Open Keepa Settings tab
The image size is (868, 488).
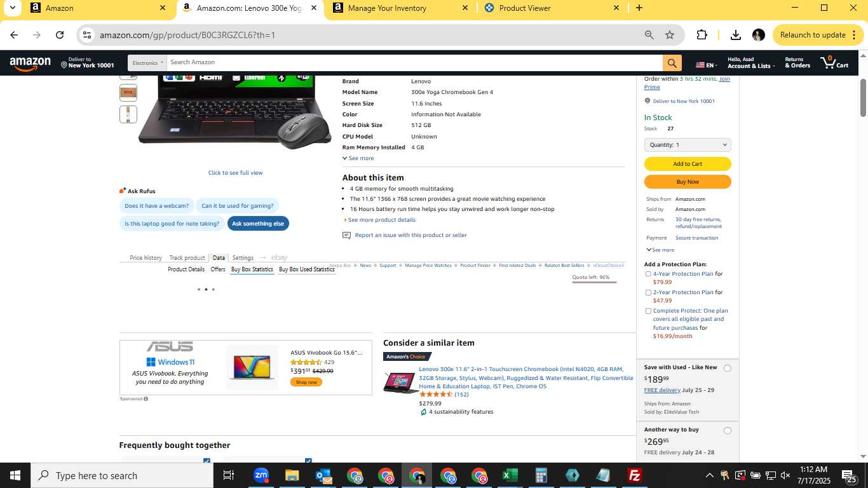point(243,258)
